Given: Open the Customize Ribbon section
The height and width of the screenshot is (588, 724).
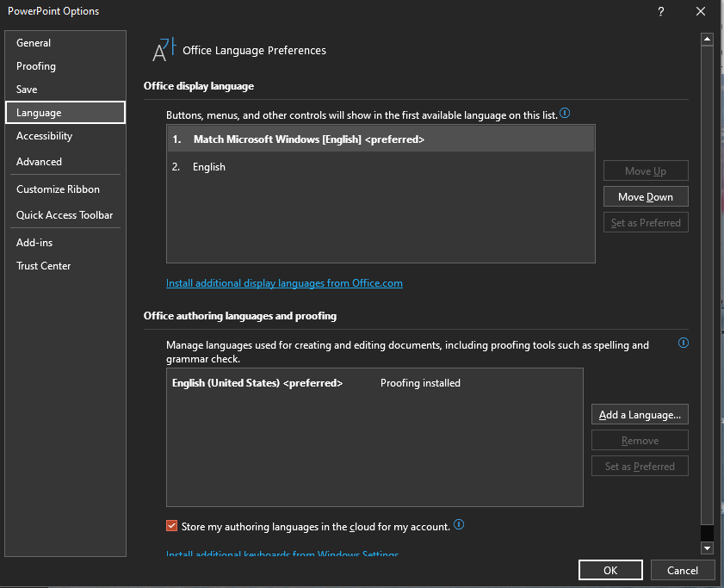Looking at the screenshot, I should tap(57, 189).
